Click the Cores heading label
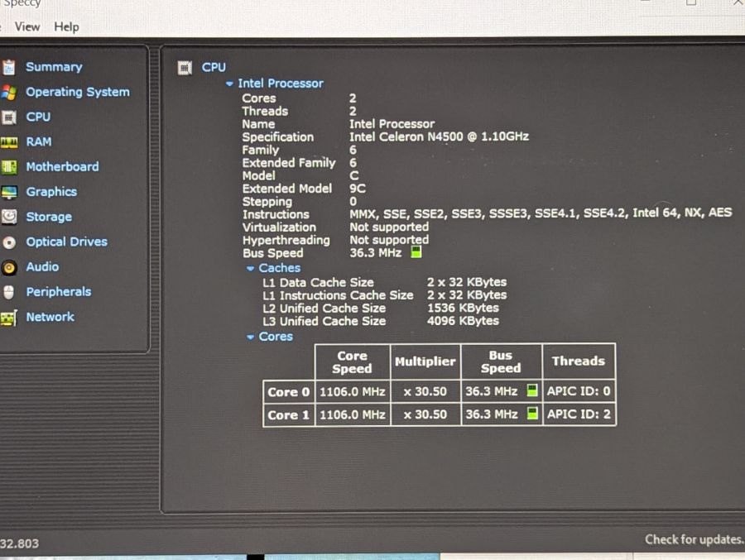 tap(276, 337)
